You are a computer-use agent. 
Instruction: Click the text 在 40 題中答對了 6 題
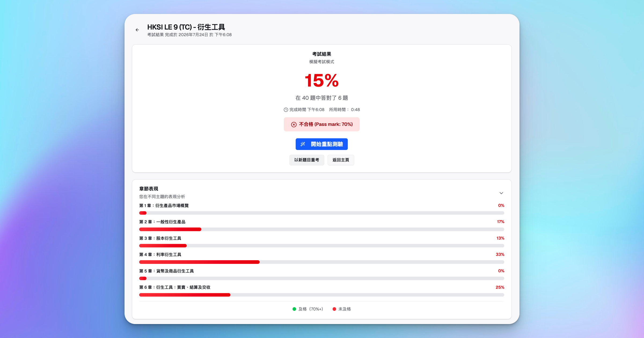point(321,98)
